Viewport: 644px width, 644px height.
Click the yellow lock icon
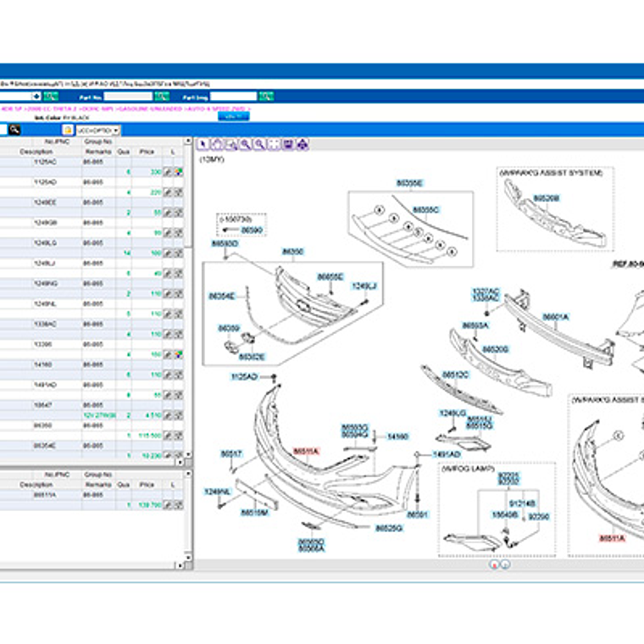pos(68,130)
